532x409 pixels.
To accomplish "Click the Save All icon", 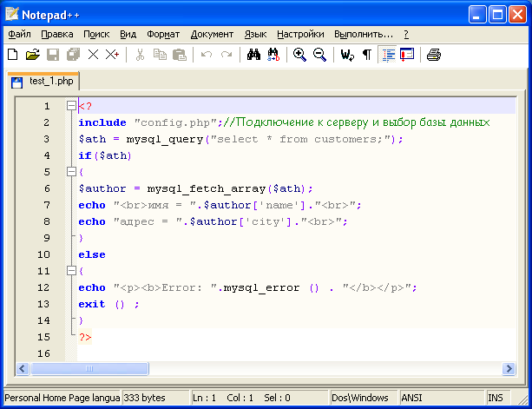I will click(73, 55).
